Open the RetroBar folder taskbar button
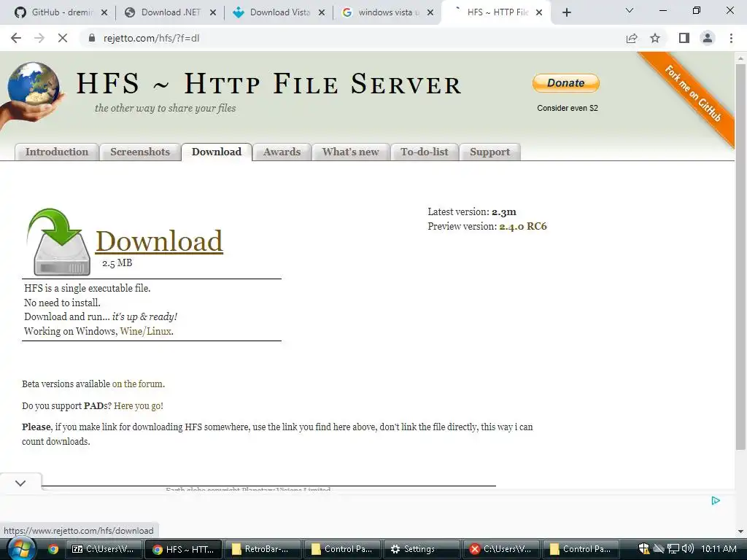 [262, 549]
